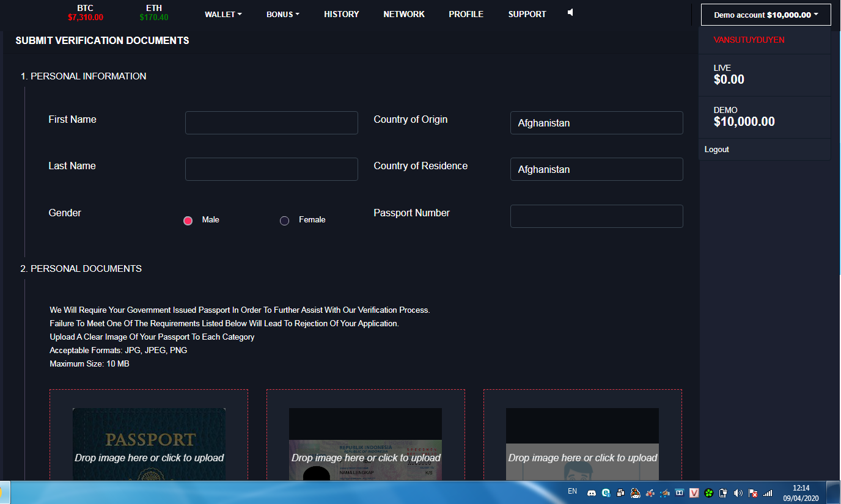Go to the HISTORY page
841x504 pixels.
342,14
